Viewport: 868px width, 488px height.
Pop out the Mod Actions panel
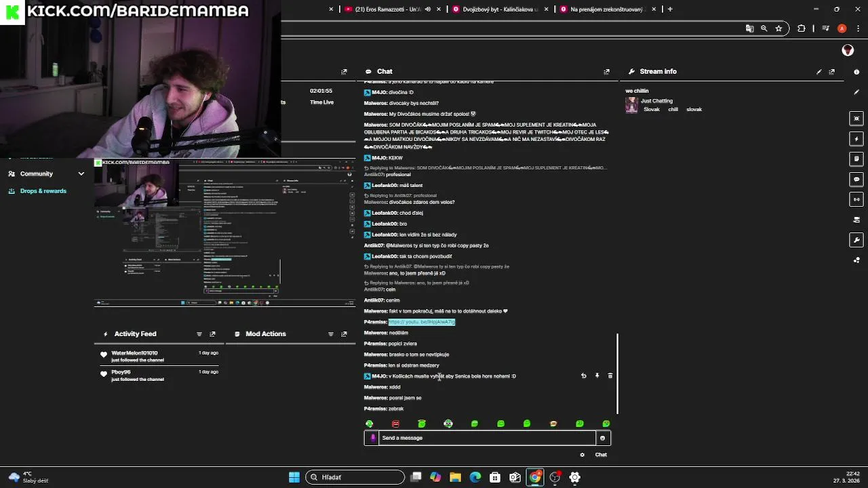(x=344, y=334)
